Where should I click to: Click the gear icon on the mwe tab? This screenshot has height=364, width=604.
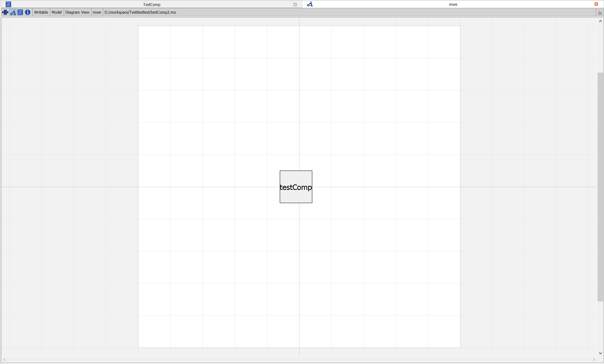coord(310,4)
